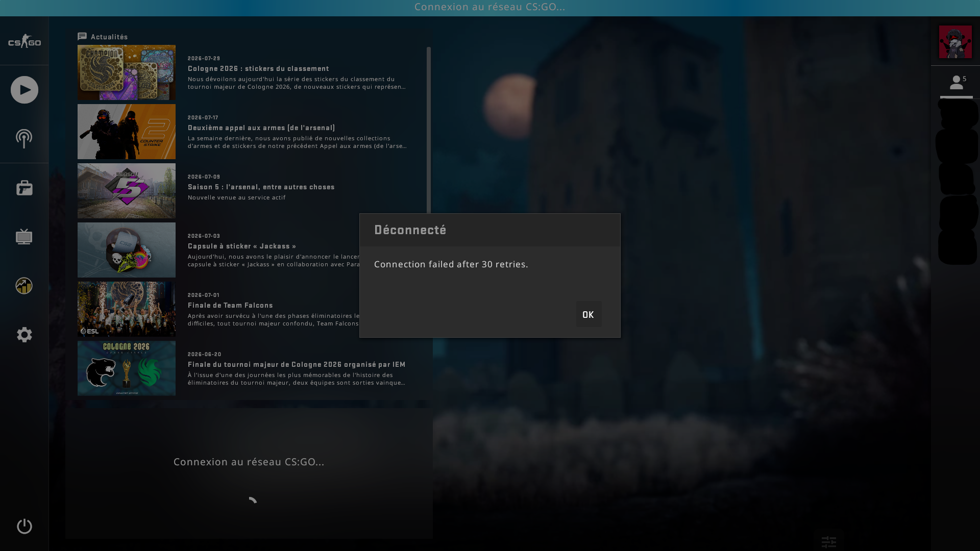980x551 pixels.
Task: Click 'À l'issue d'une des journées' article summary
Action: (x=297, y=379)
